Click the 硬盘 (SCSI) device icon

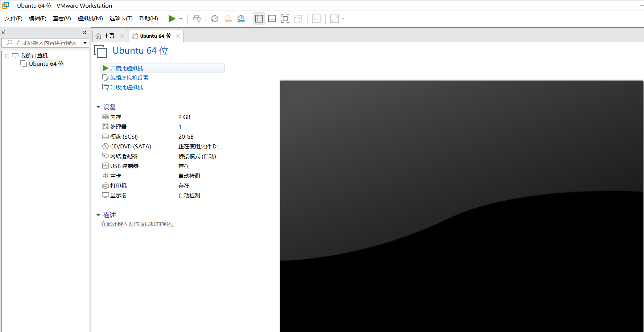(106, 136)
